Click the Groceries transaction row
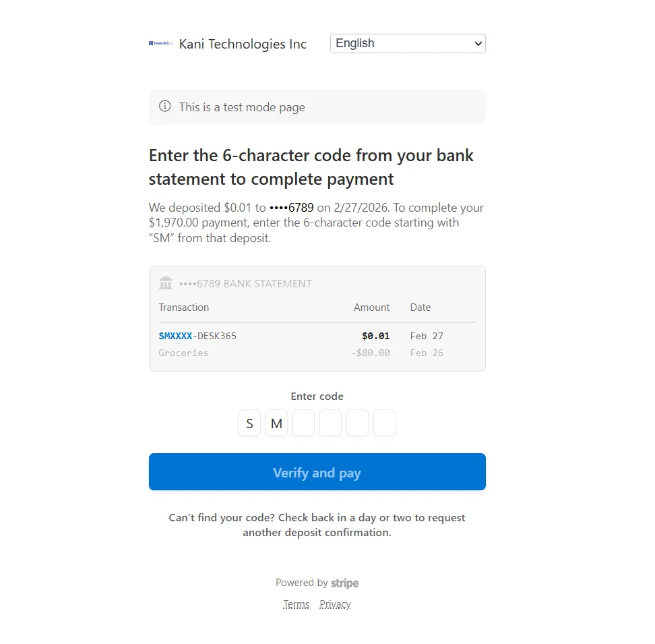The image size is (655, 644). [x=183, y=352]
